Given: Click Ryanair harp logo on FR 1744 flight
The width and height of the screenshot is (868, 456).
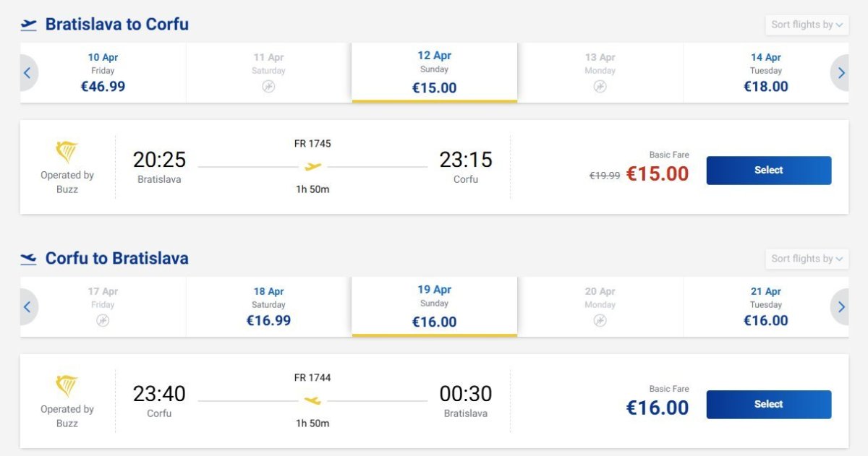Looking at the screenshot, I should pos(67,387).
